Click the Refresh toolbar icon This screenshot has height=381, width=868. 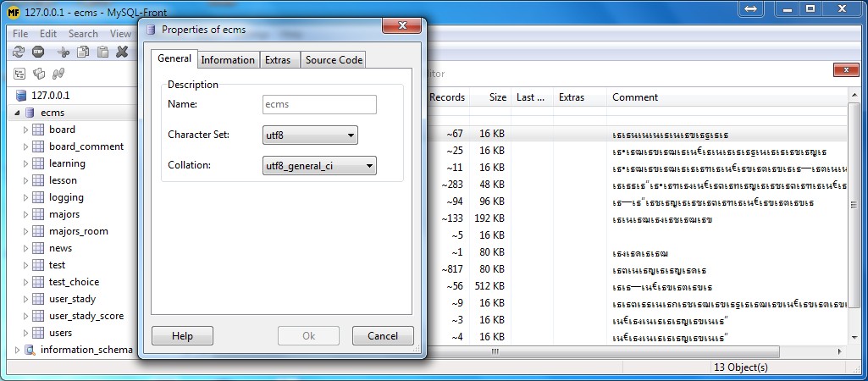[x=19, y=52]
